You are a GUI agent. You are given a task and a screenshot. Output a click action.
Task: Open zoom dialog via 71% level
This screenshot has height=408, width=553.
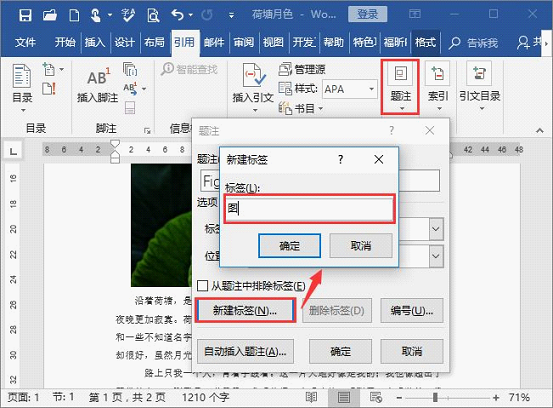point(519,397)
